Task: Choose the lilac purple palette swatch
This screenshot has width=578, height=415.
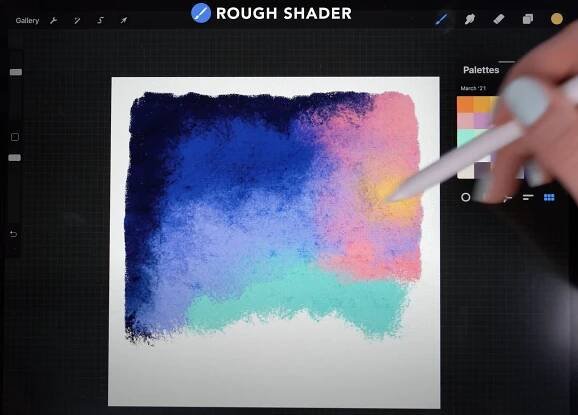Action: tap(481, 121)
